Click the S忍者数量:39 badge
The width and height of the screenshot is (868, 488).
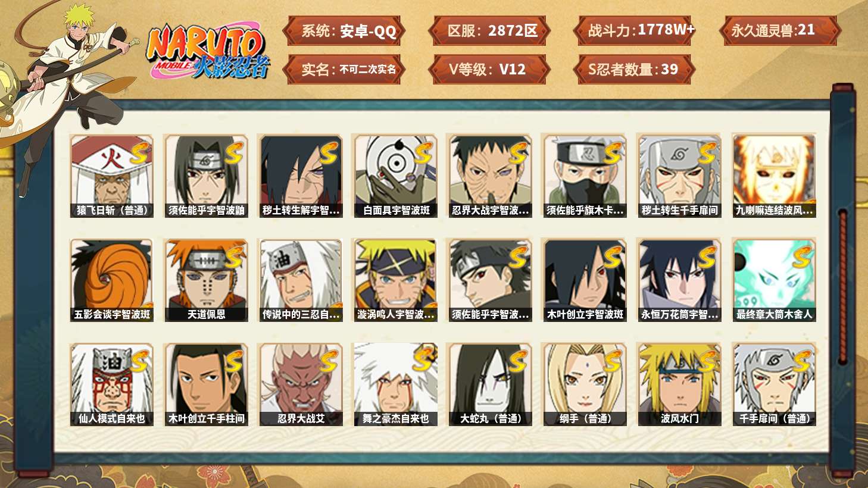point(635,70)
